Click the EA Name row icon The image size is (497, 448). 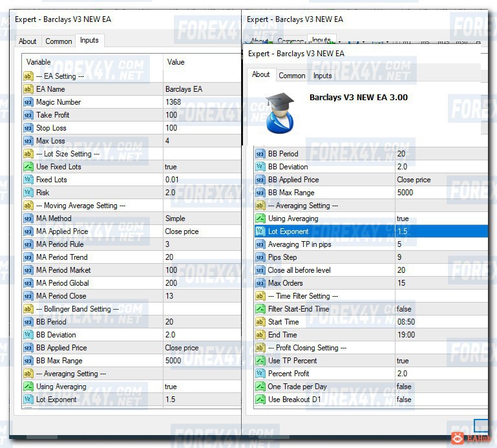coord(28,89)
